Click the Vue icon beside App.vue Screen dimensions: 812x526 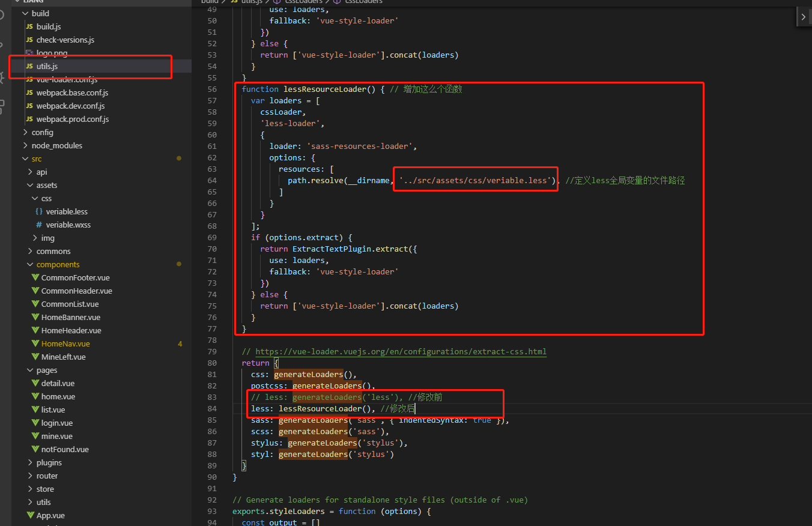point(30,515)
